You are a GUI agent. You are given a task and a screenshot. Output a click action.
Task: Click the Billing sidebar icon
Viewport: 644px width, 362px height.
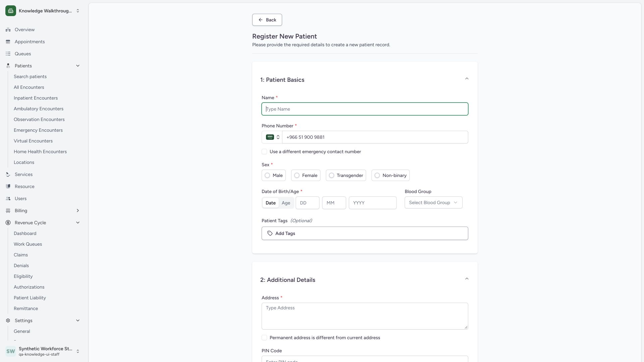point(8,210)
